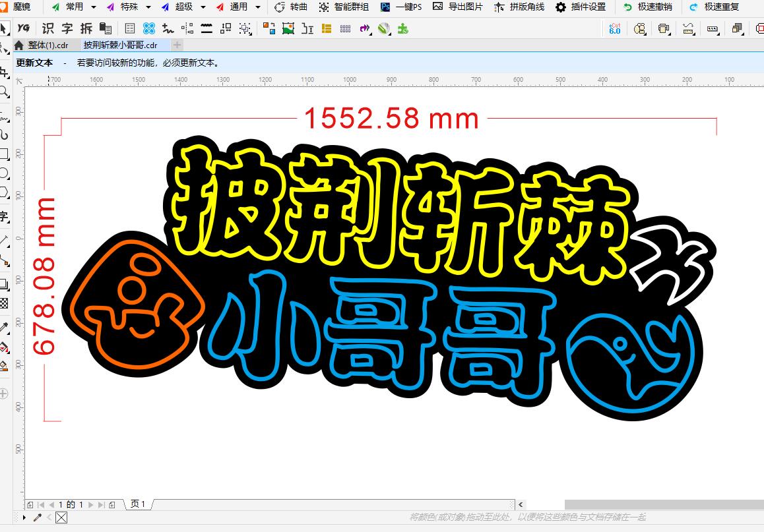
Task: Open the 常用 tools menu
Action: coord(68,7)
